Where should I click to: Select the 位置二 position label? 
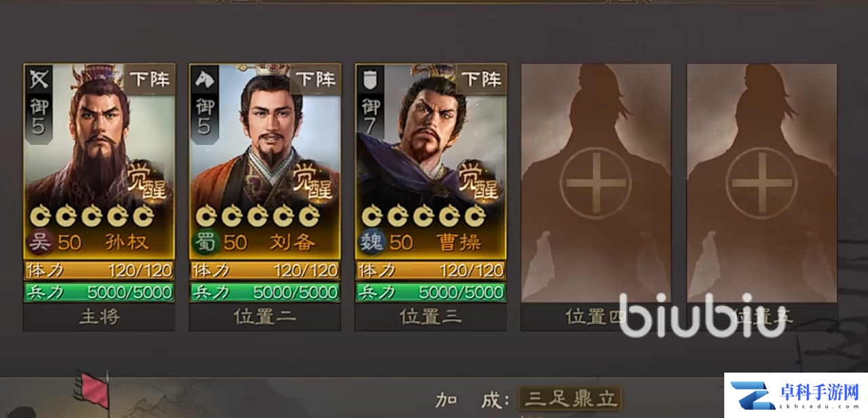pos(265,317)
